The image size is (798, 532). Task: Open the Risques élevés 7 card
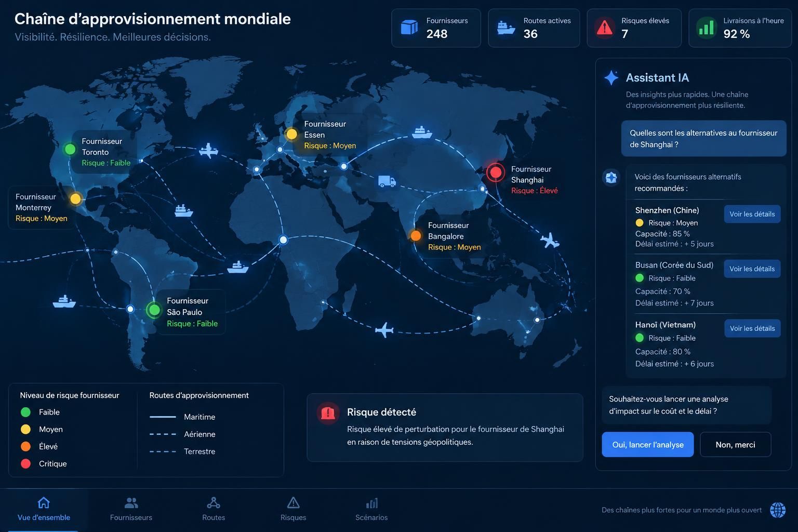coord(634,28)
